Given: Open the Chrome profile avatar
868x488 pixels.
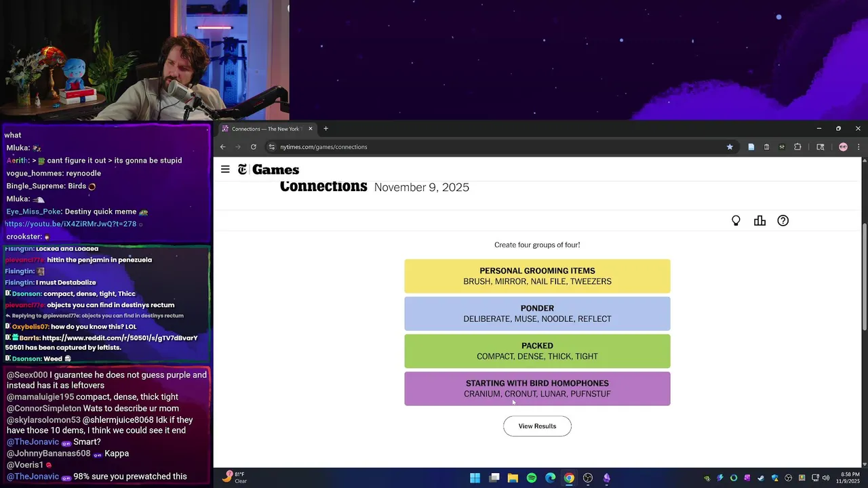Looking at the screenshot, I should click(x=843, y=147).
